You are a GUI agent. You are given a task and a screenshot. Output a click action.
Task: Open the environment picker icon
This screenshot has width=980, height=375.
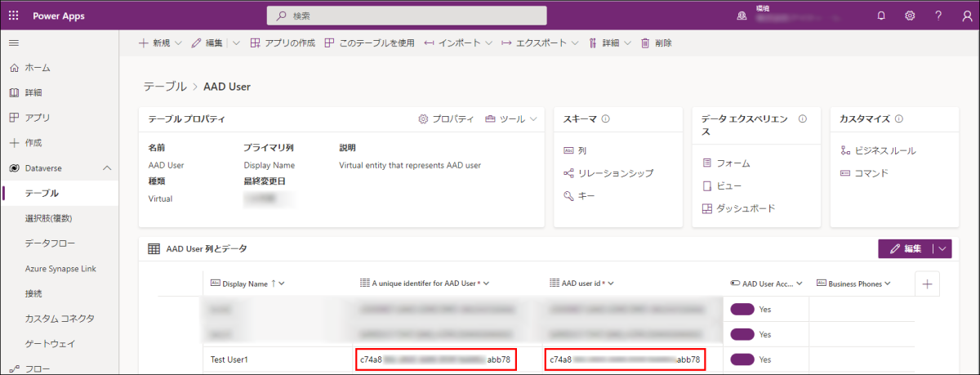pos(742,16)
